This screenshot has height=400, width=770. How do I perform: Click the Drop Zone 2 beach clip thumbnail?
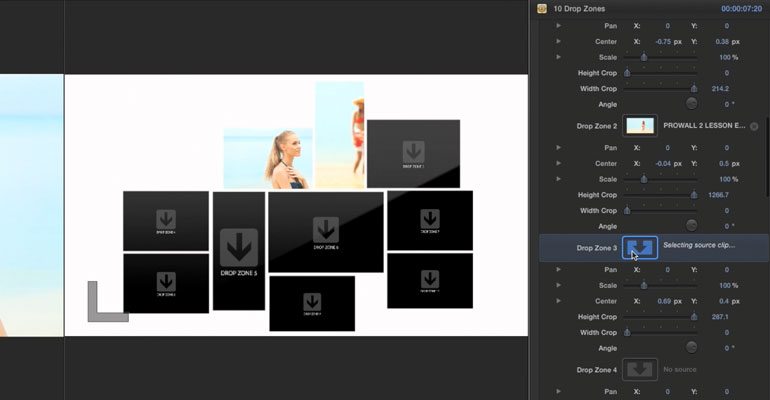click(x=640, y=126)
